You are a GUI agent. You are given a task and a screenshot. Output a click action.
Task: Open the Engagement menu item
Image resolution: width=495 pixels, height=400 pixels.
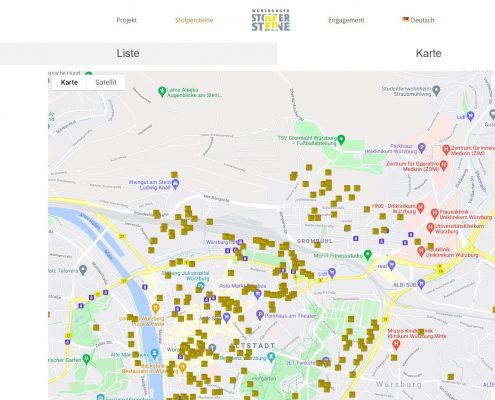pyautogui.click(x=346, y=20)
